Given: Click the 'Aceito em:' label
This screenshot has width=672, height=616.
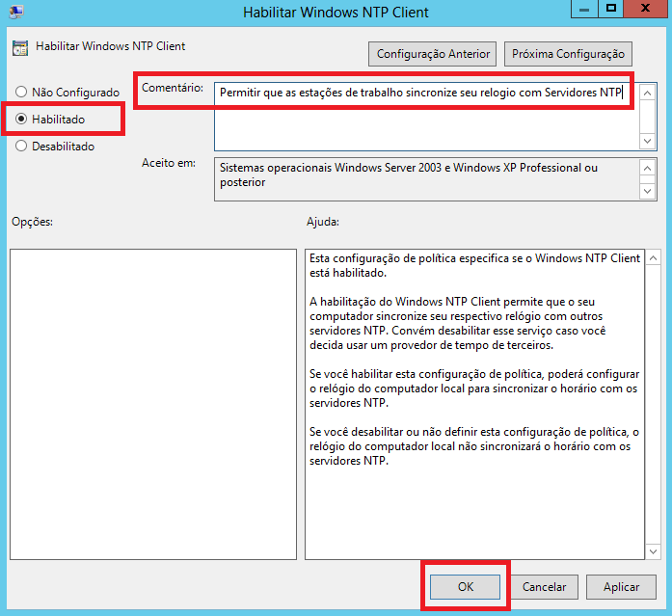Looking at the screenshot, I should 169,163.
